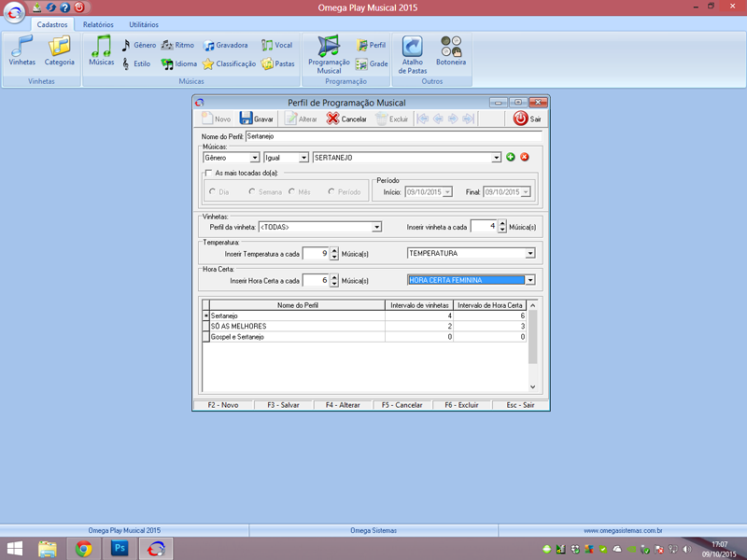
Task: Click the blue refresh quick-access icon
Action: point(51,7)
